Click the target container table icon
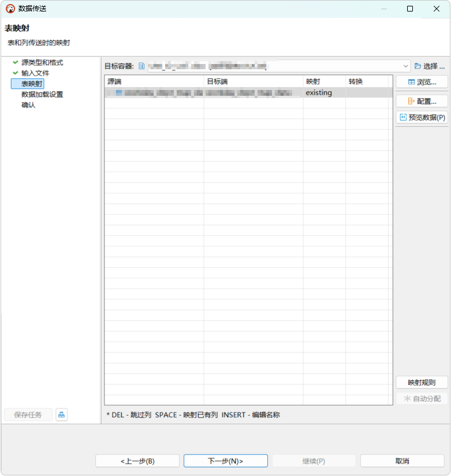This screenshot has height=476, width=451. (x=141, y=66)
